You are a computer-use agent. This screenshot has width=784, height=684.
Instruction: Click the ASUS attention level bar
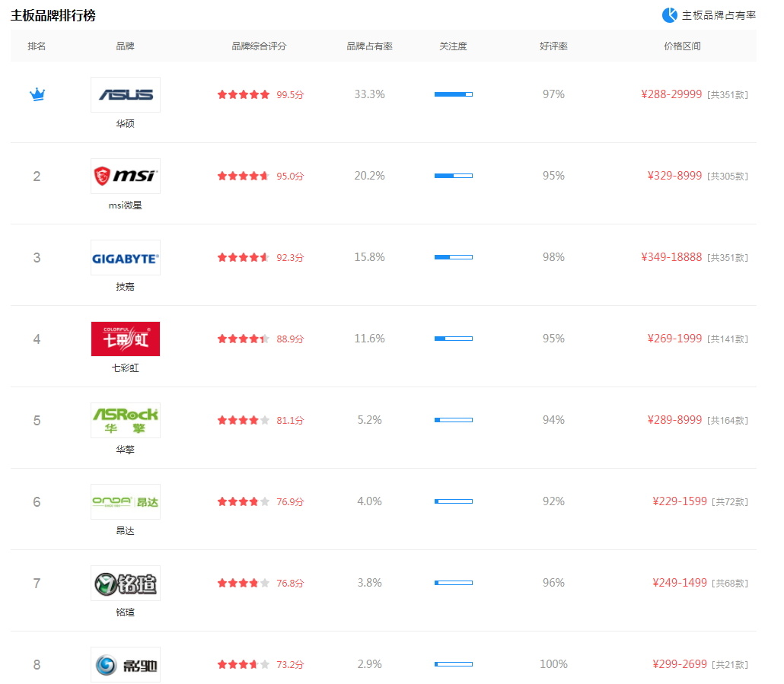454,94
